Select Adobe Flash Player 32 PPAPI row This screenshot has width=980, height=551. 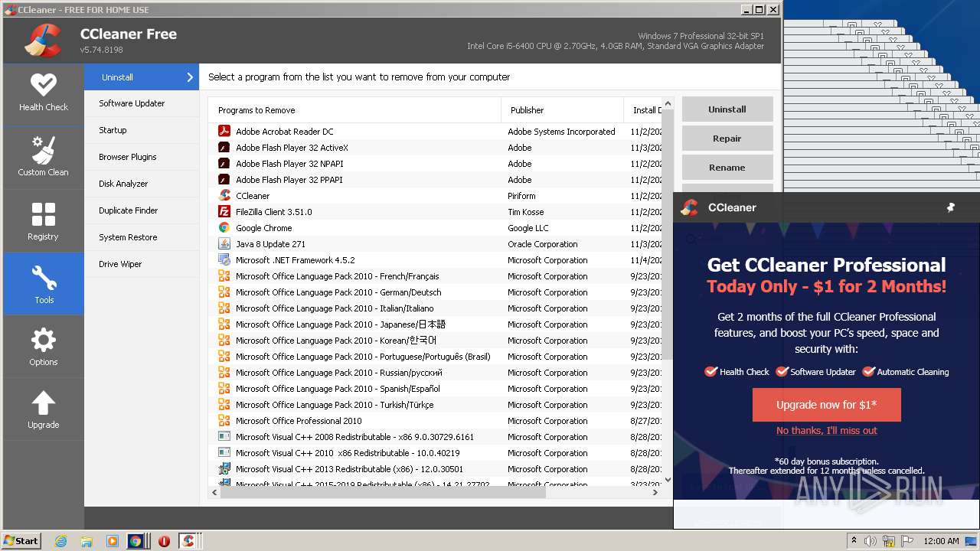[435, 179]
